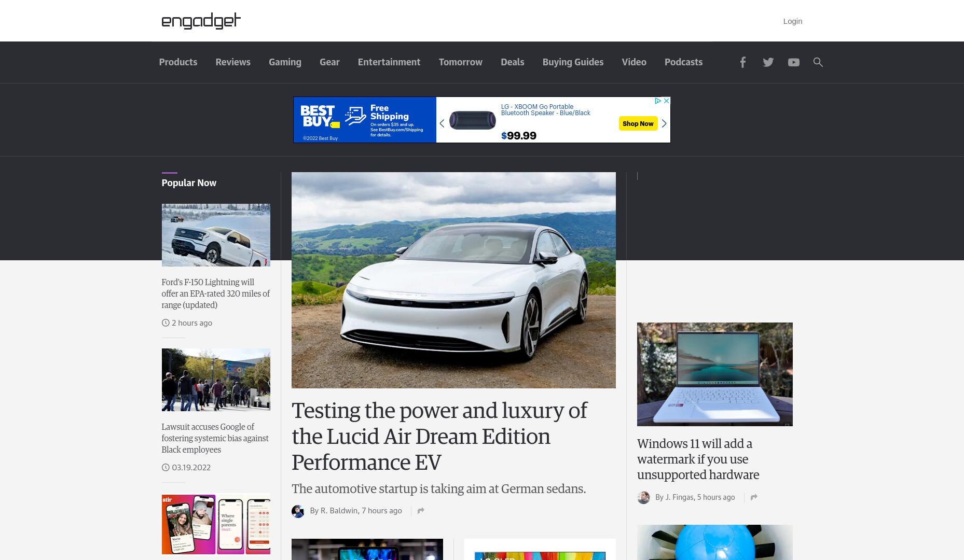Click the white Lucid Air car photo
Viewport: 964px width, 560px height.
click(x=453, y=280)
